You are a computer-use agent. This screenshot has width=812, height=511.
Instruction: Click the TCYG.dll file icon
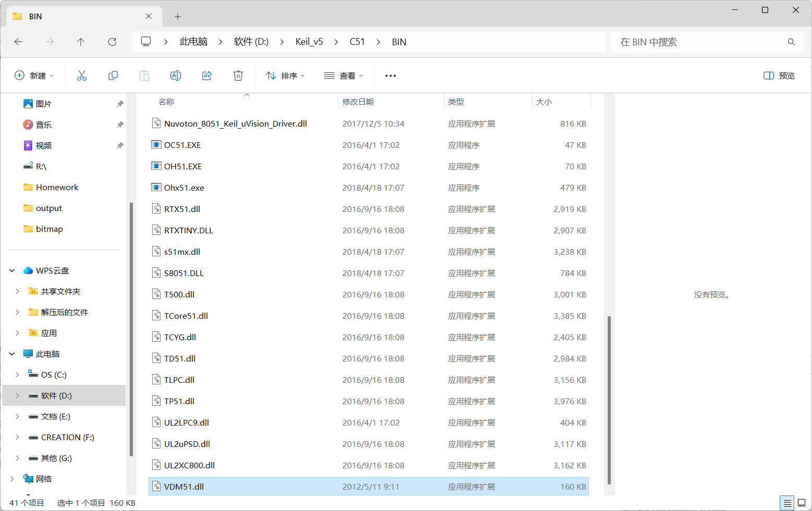(156, 336)
